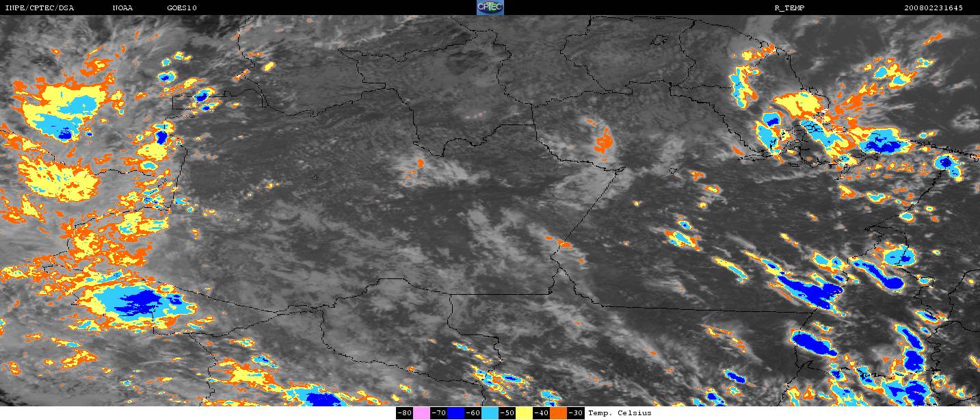Click the CPTEC logo in header

(490, 8)
